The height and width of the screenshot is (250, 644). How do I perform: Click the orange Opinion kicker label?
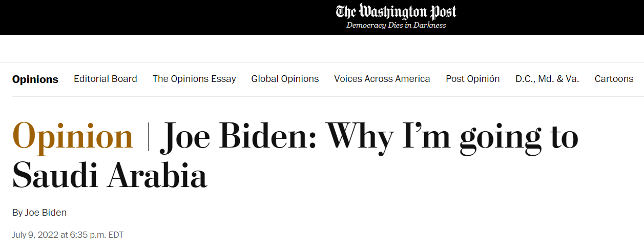click(73, 137)
